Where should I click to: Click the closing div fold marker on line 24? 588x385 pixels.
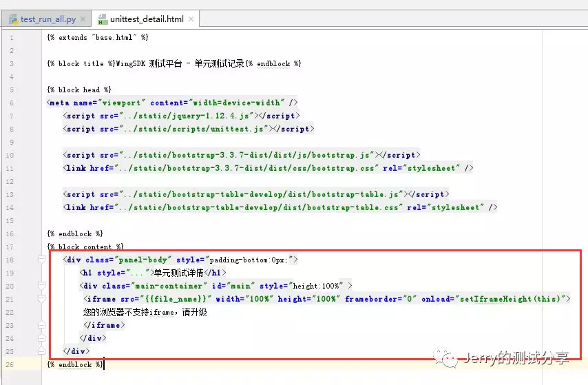(x=41, y=338)
